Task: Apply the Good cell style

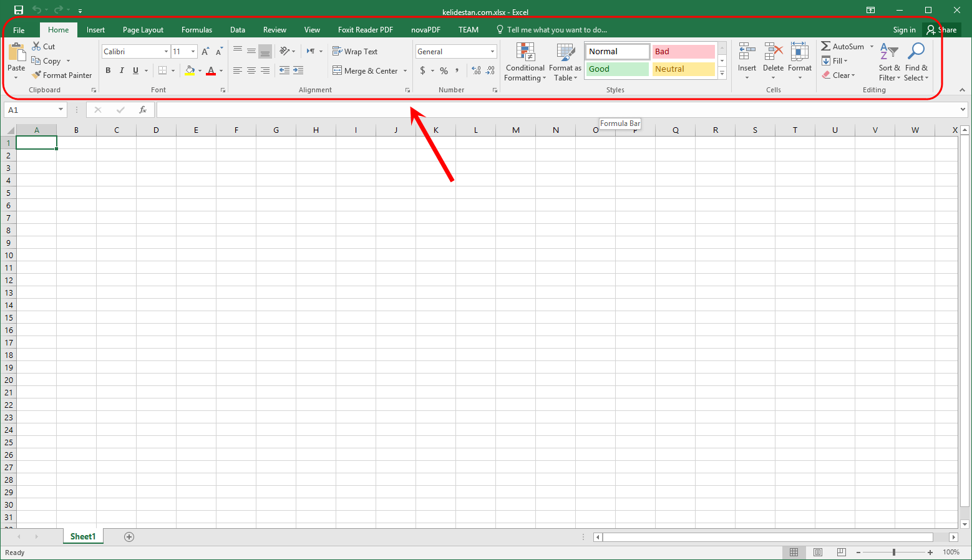Action: click(618, 69)
